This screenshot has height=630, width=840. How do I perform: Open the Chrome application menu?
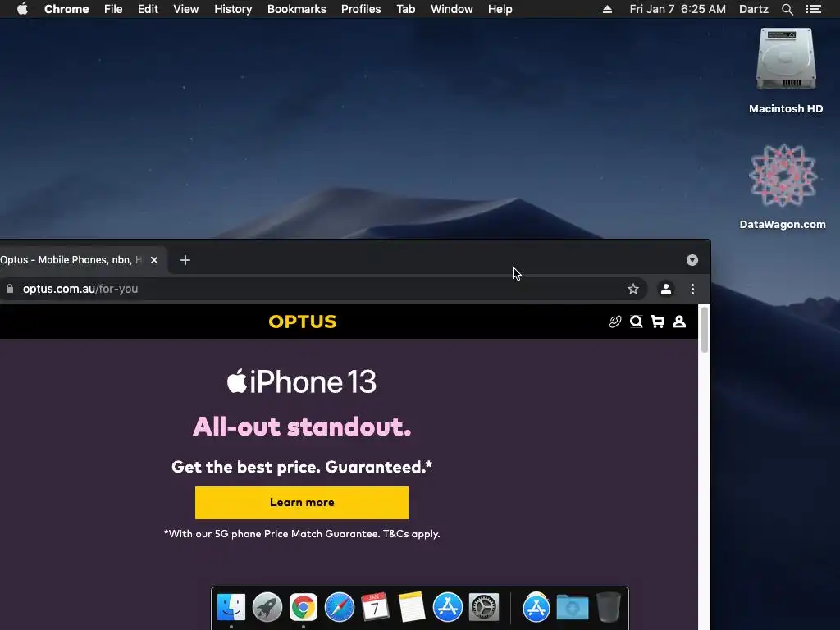66,9
